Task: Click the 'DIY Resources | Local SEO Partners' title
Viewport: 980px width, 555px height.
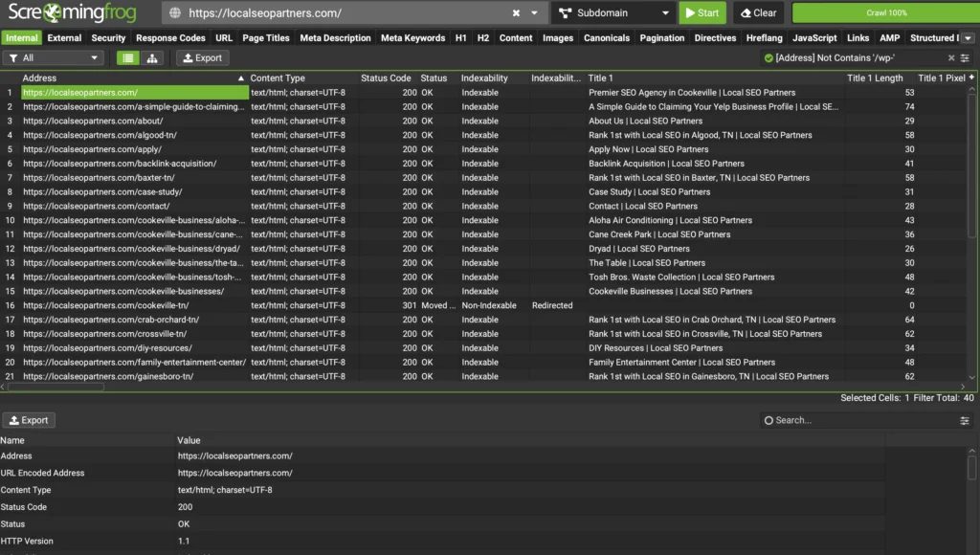Action: (x=655, y=348)
